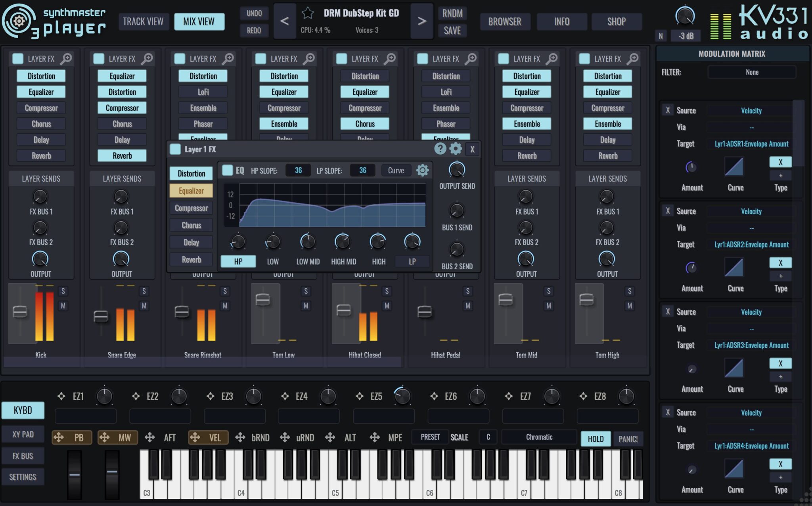This screenshot has width=812, height=506.
Task: Mute the Hihat Closed channel
Action: coord(387,306)
